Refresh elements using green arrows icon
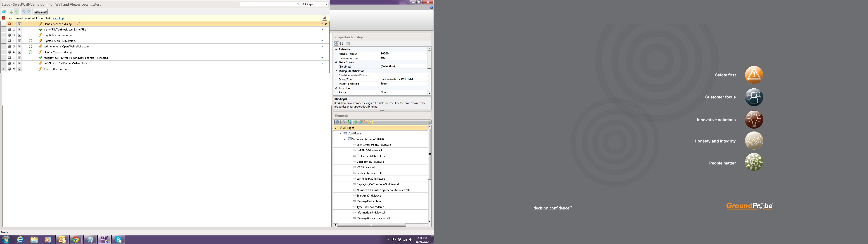This screenshot has width=868, height=244. (x=356, y=122)
